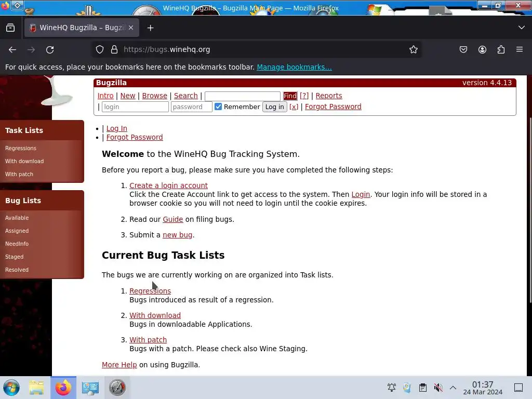Open the file manager taskbar icon
The image size is (532, 399).
(x=36, y=388)
